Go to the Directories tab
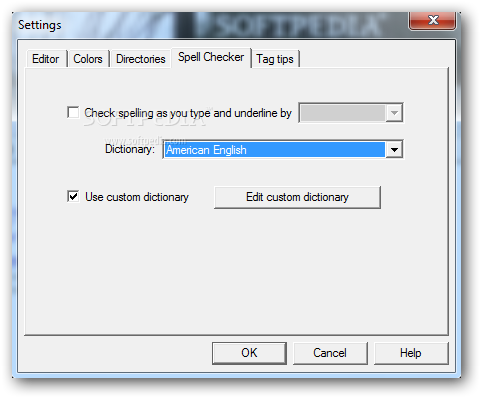Screen dimensions: 481x398 (141, 59)
